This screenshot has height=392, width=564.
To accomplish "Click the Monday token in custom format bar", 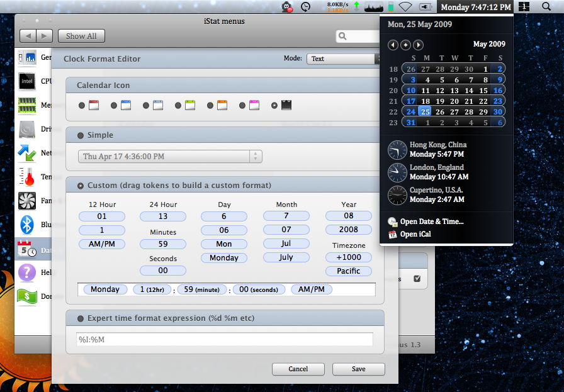I will click(105, 289).
